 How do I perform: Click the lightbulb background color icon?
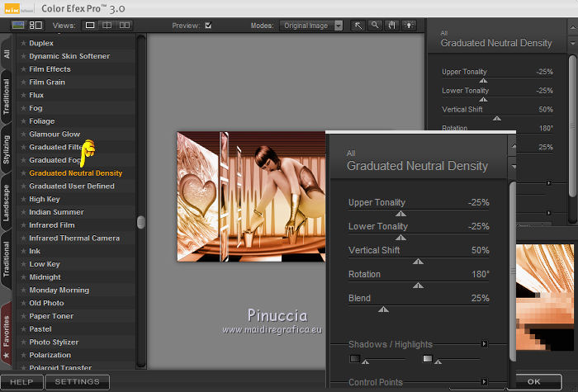407,26
